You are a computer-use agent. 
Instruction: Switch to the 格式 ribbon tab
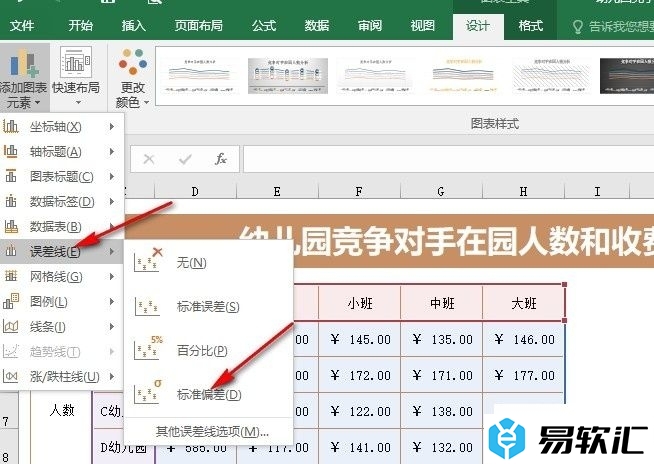531,25
